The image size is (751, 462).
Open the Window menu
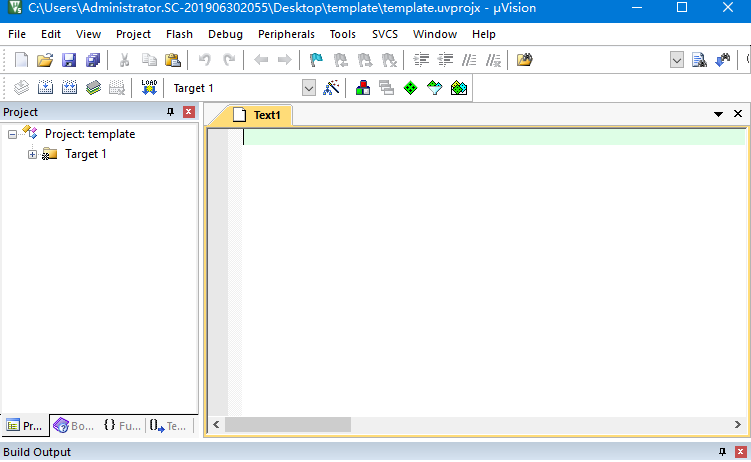[x=435, y=34]
